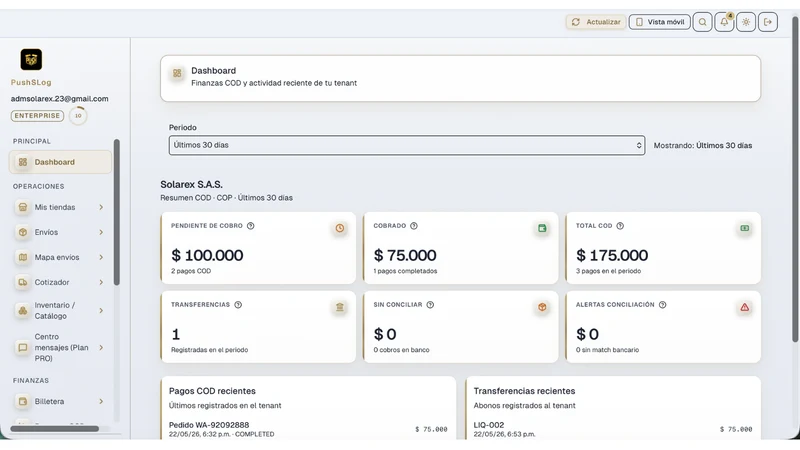
Task: Show help tooltip for Transferencias
Action: [x=238, y=305]
